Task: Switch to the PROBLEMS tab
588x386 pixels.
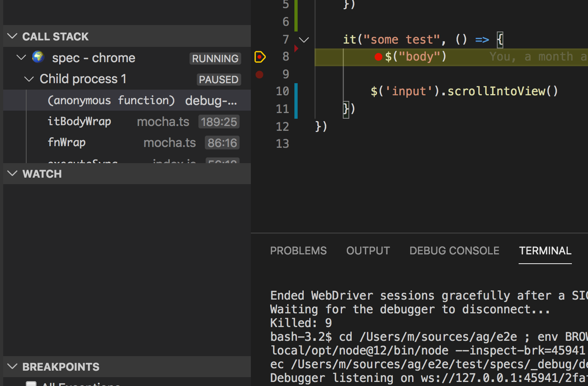Action: 298,251
